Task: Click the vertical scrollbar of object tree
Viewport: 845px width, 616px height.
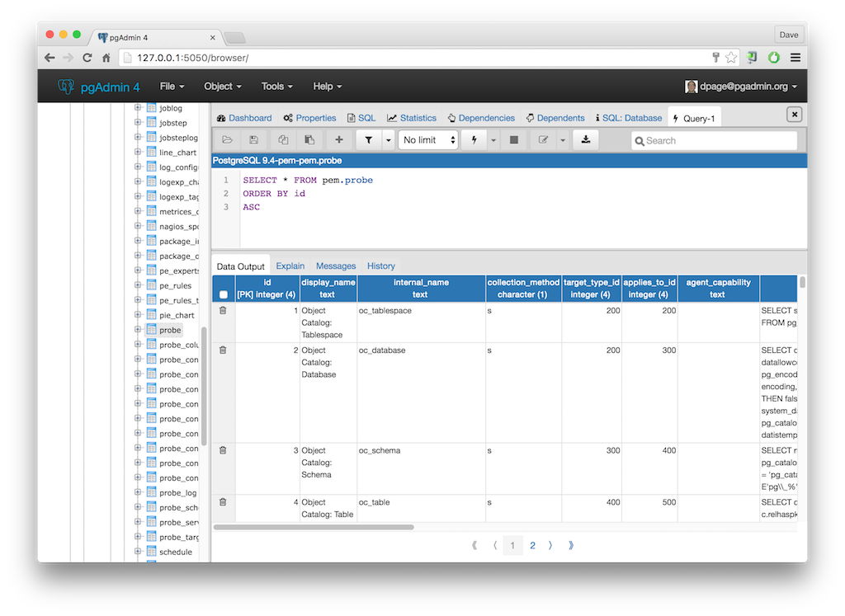Action: [204, 386]
